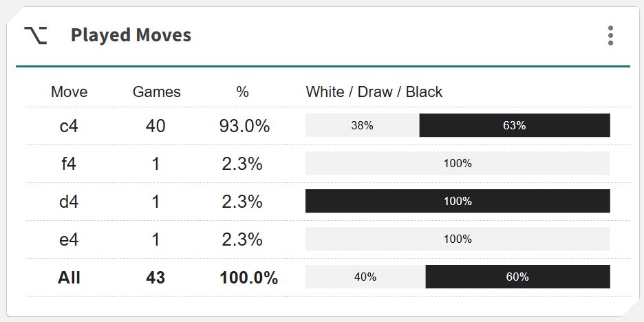Viewport: 644px width, 322px height.
Task: Open the three-dot options menu
Action: pyautogui.click(x=610, y=36)
